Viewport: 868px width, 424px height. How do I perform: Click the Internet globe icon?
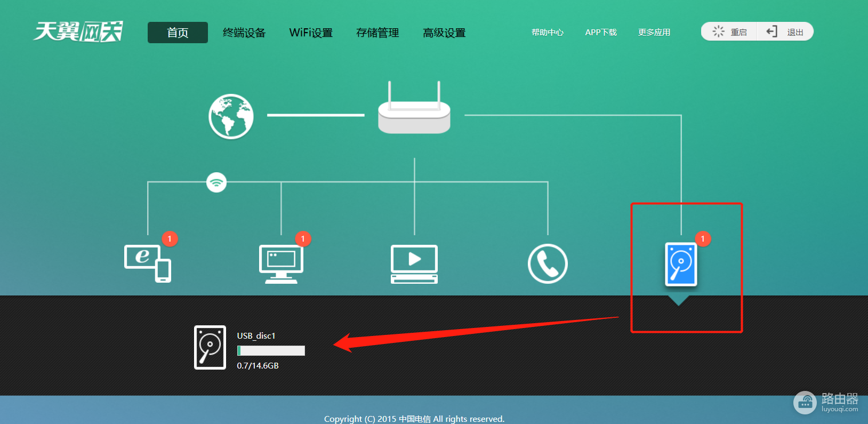[x=231, y=116]
